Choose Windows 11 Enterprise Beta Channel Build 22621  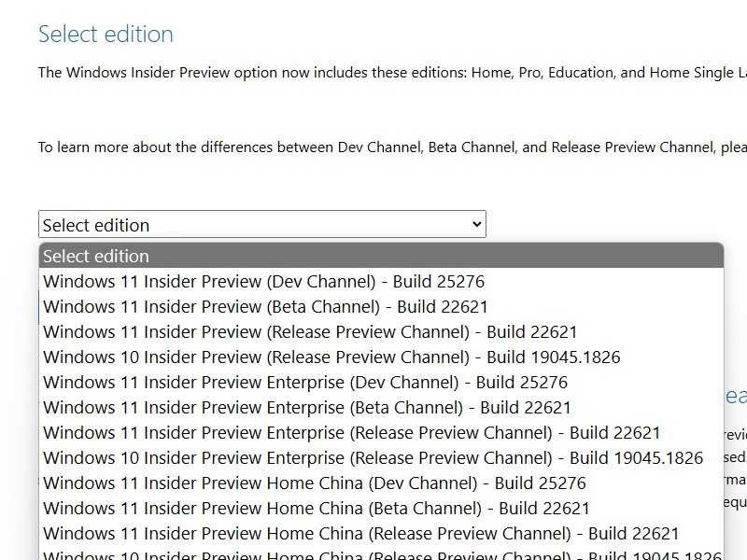coord(307,407)
